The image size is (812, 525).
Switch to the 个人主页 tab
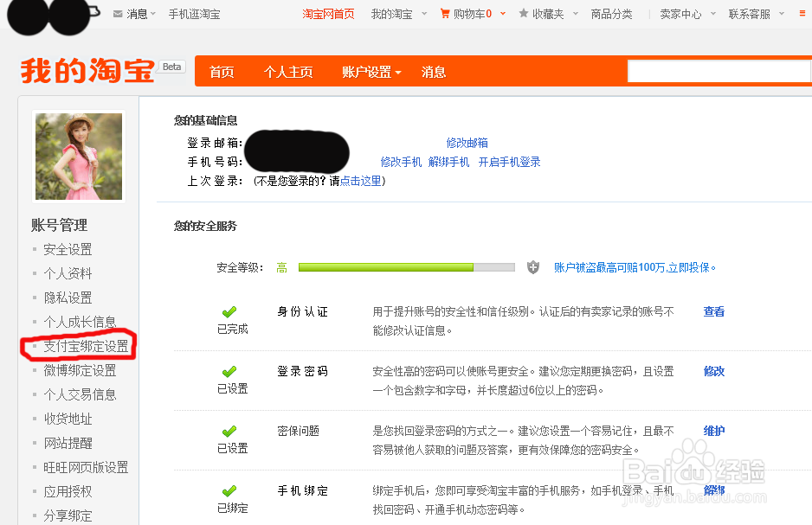point(288,72)
